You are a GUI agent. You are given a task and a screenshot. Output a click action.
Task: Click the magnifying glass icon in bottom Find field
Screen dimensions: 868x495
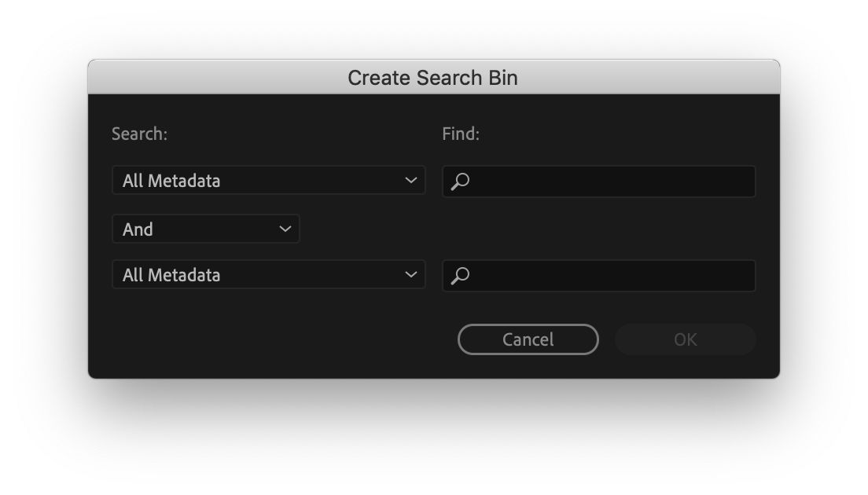pyautogui.click(x=460, y=275)
